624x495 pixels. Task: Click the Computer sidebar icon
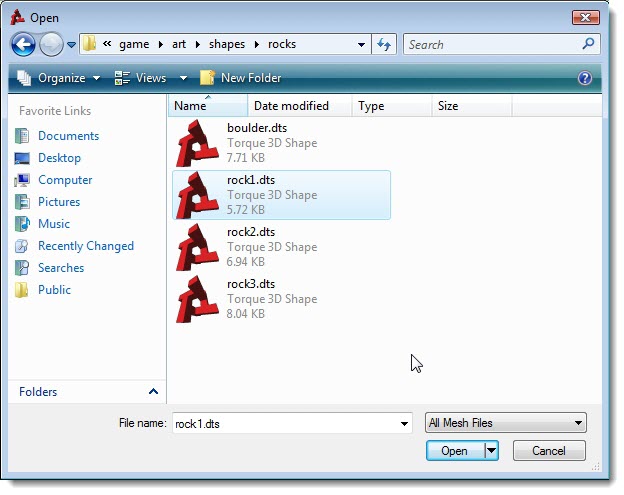[22, 180]
